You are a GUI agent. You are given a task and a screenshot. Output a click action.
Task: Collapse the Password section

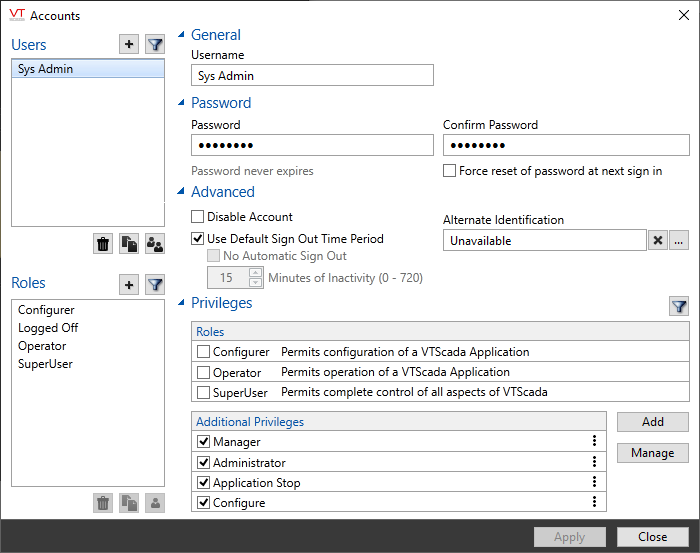[181, 103]
